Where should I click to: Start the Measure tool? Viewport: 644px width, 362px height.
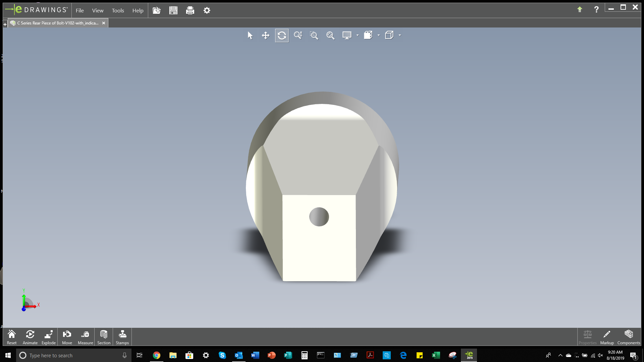85,337
